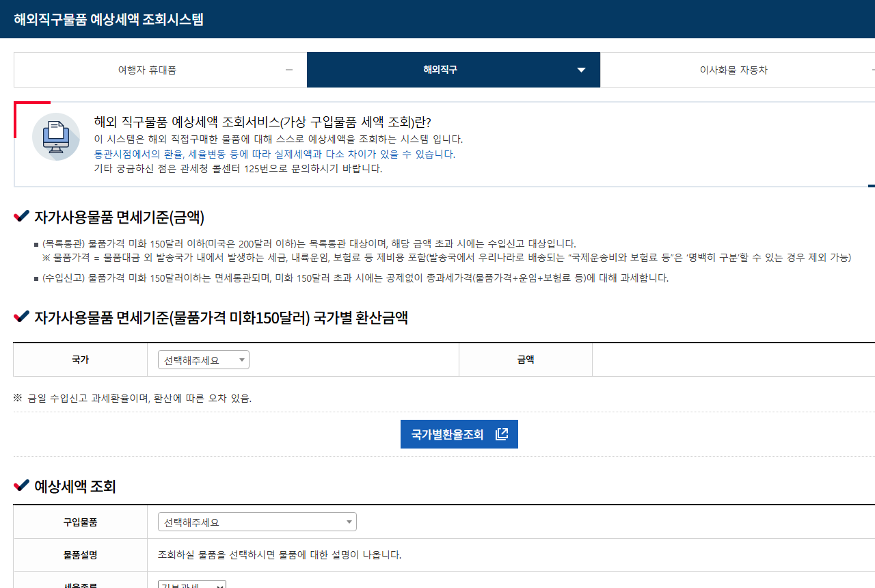
Task: Open the 세율종류 dropdown at the bottom
Action: coord(192,585)
